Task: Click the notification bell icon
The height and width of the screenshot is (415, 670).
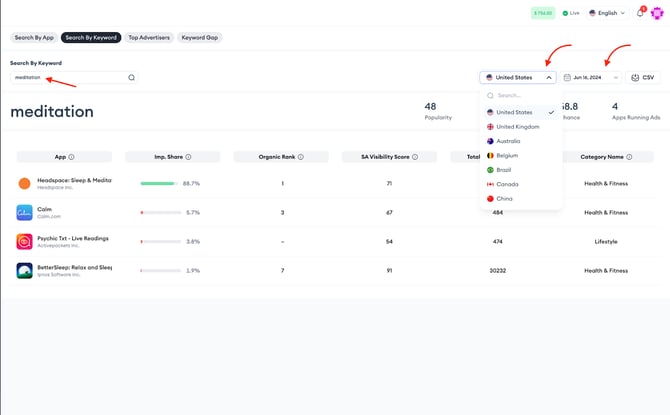Action: (x=640, y=13)
